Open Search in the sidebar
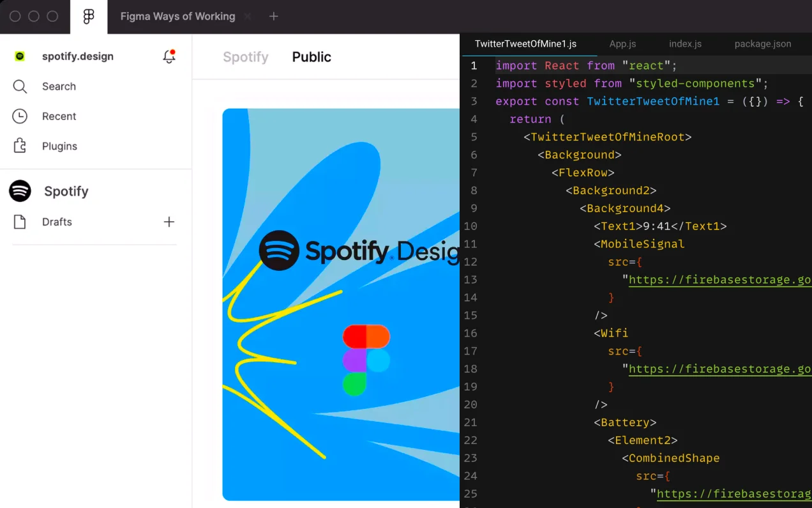 (x=59, y=86)
